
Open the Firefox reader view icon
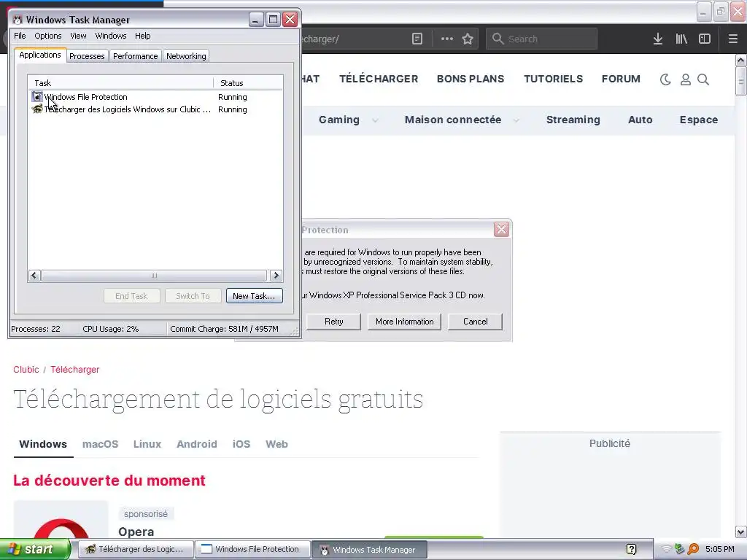(417, 39)
